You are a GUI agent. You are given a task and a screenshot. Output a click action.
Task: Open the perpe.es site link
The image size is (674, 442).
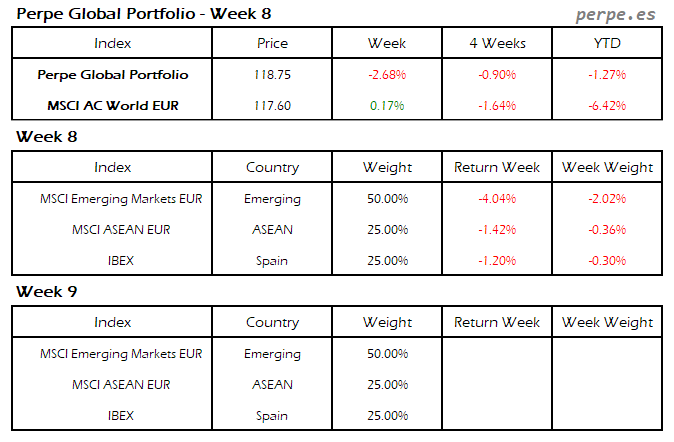tap(615, 15)
